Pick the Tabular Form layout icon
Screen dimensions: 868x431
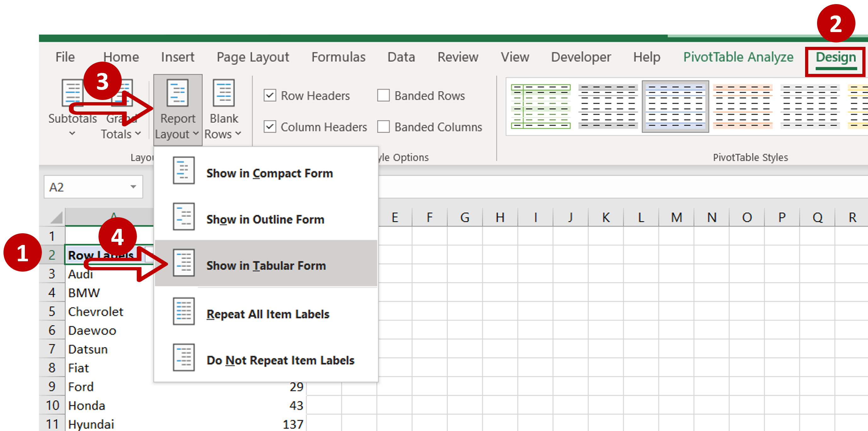184,263
